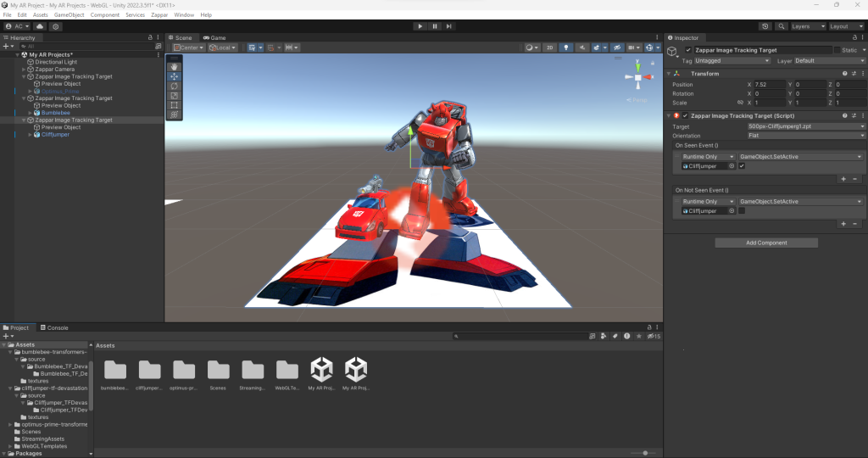
Task: Switch to the Game tab
Action: point(214,37)
